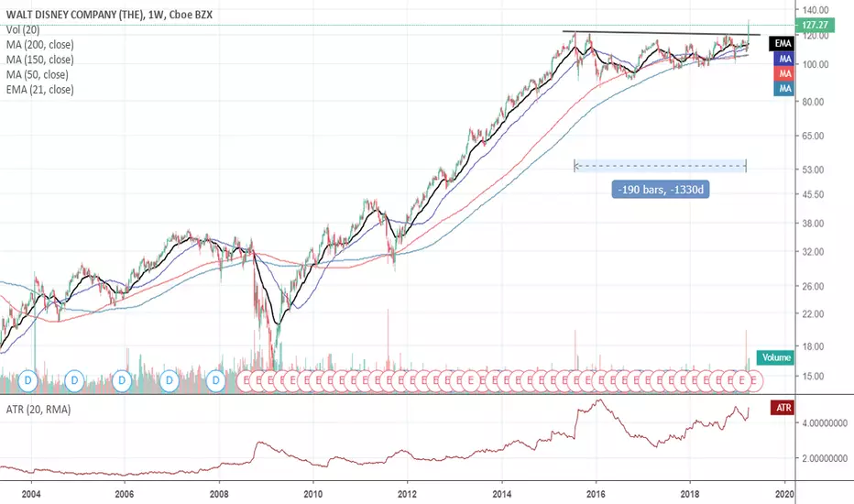Click the 2018 time axis label
Viewport: 854px width, 504px height.
[691, 494]
